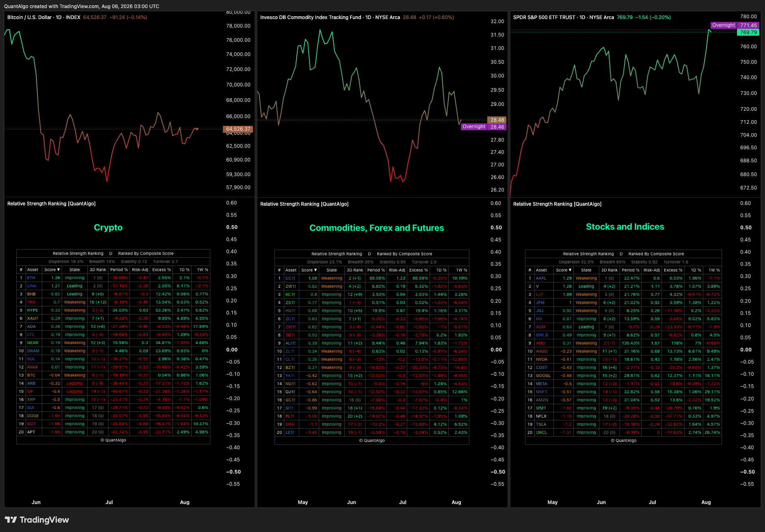Viewport: 765px width, 532px height.
Task: Click © QuantAlgo footer under Crypto table
Action: 113,440
